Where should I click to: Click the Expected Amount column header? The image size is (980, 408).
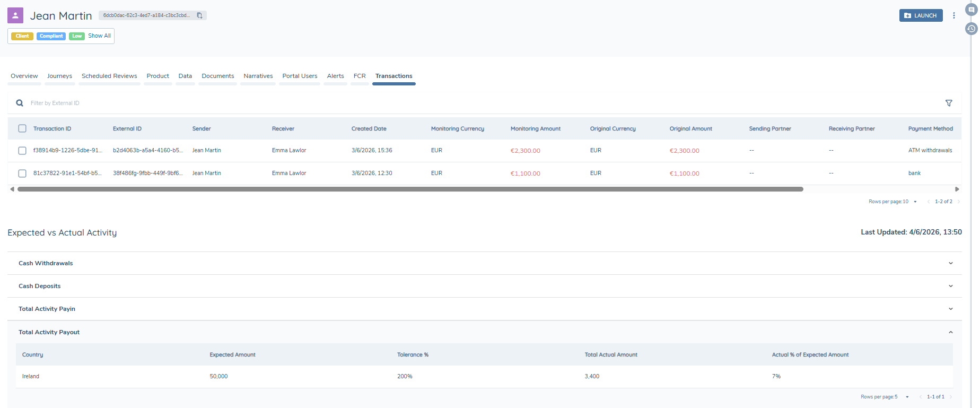pyautogui.click(x=232, y=355)
